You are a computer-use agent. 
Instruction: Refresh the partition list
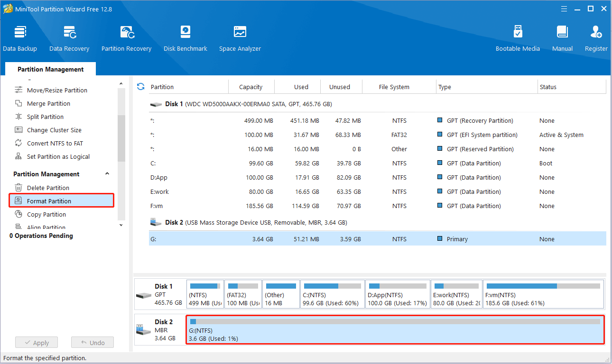pos(140,86)
